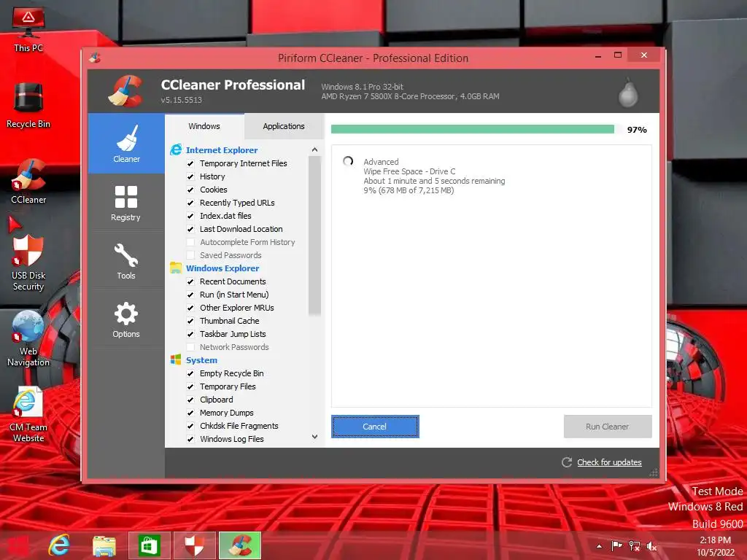Click the Check for updates link
This screenshot has height=560, width=747.
coord(609,462)
